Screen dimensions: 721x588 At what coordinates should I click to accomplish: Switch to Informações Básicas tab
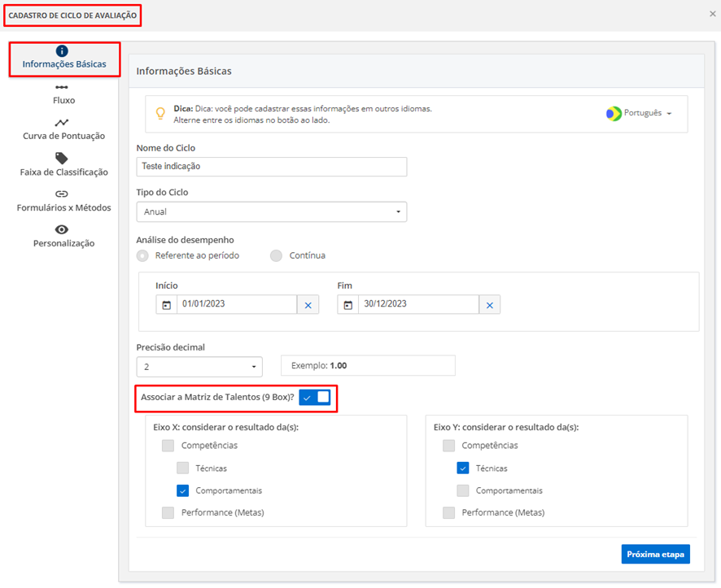point(64,59)
